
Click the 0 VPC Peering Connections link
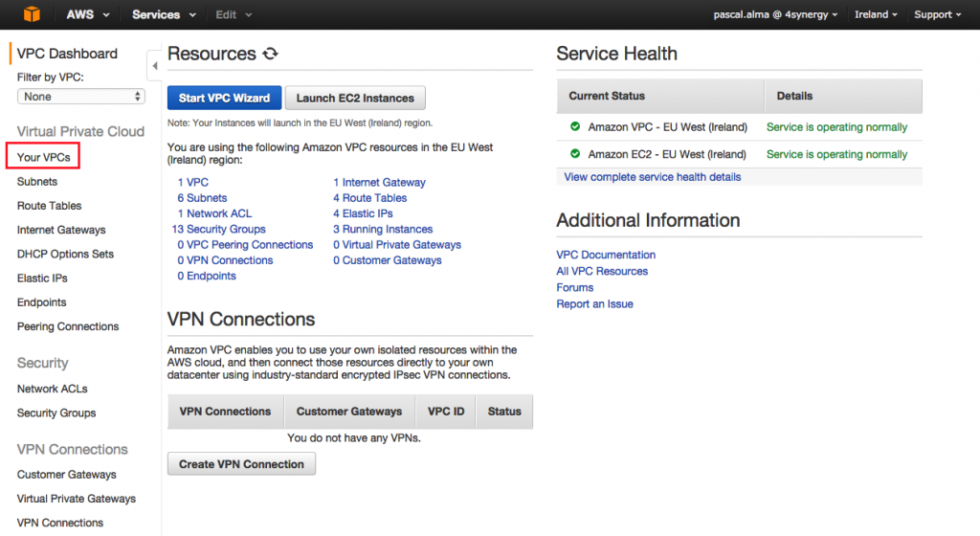(x=245, y=245)
